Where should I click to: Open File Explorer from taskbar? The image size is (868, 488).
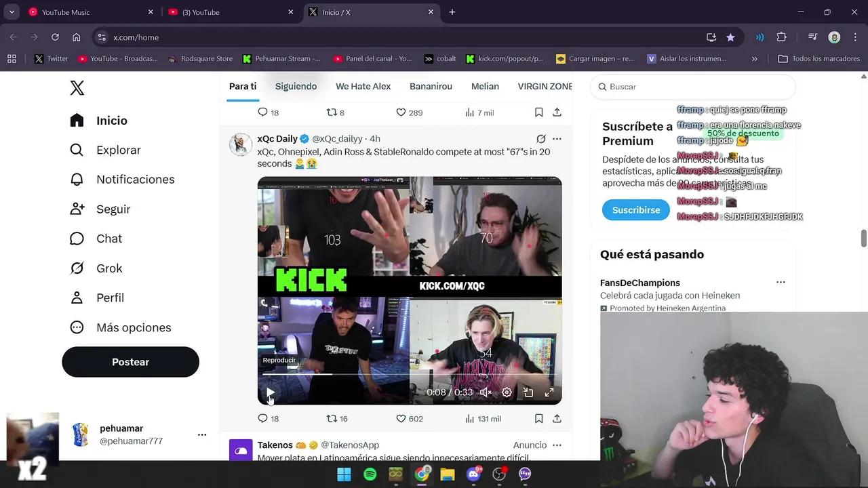[x=448, y=474]
